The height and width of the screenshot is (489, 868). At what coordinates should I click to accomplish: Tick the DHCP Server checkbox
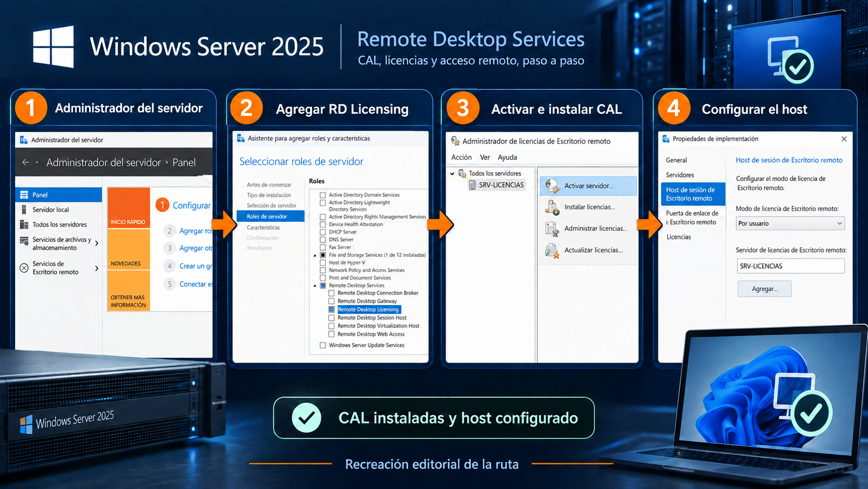coord(323,232)
